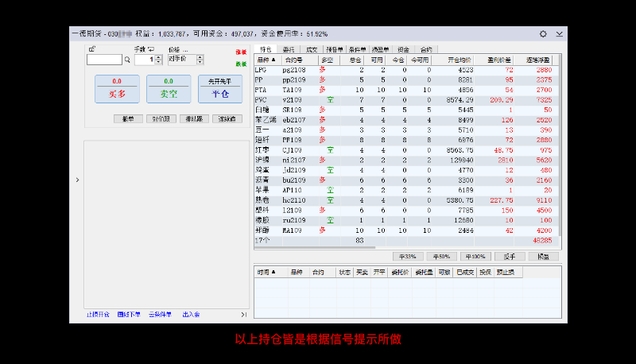The image size is (636, 364).
Task: Click the 平50% button
Action: coord(440,257)
